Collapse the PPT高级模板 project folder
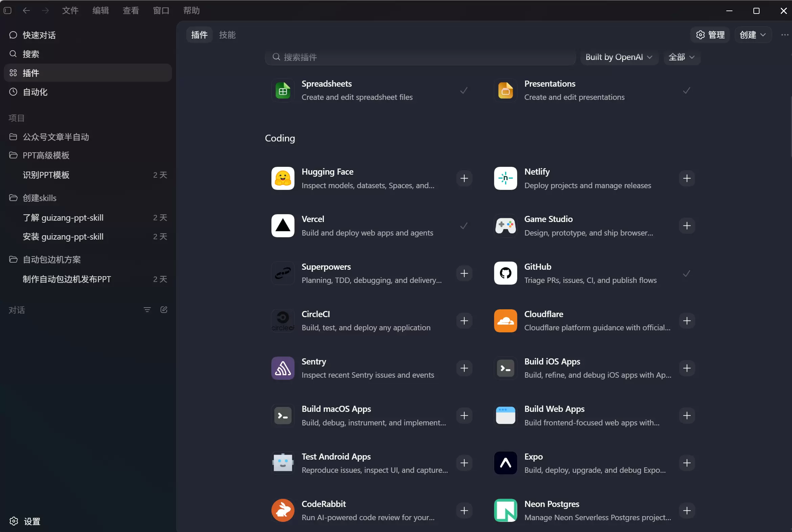The image size is (792, 532). 88,155
